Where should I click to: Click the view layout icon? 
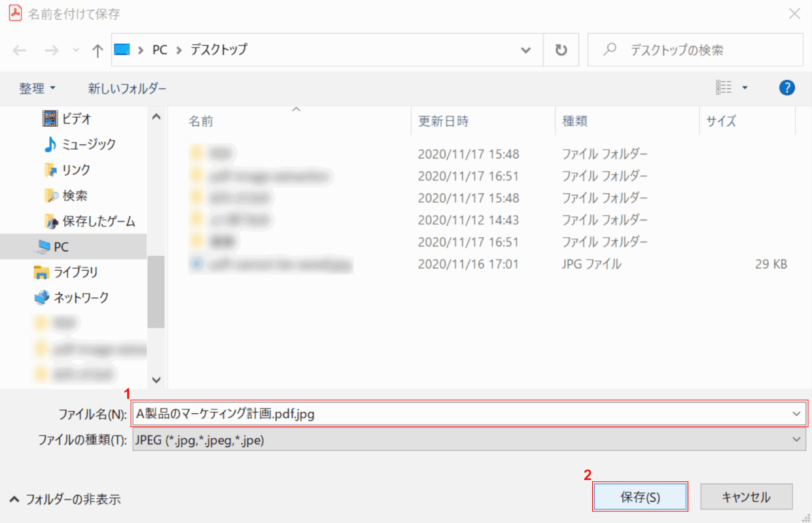click(x=724, y=88)
